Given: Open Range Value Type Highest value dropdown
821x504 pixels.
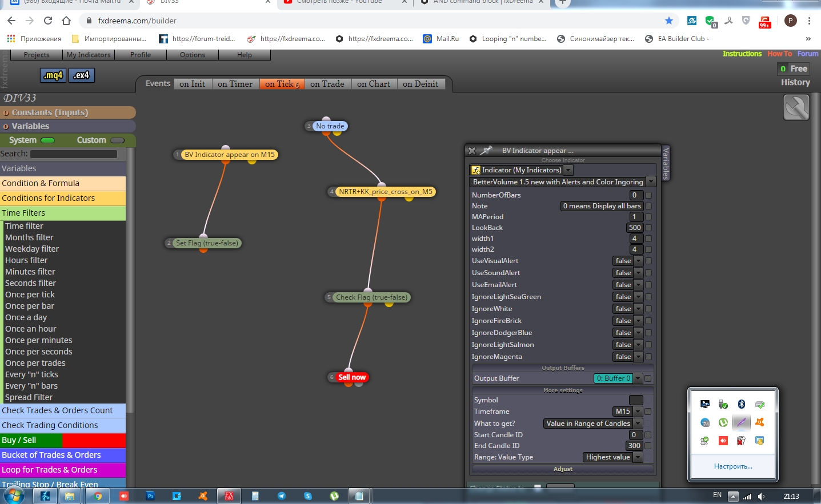Looking at the screenshot, I should (612, 457).
